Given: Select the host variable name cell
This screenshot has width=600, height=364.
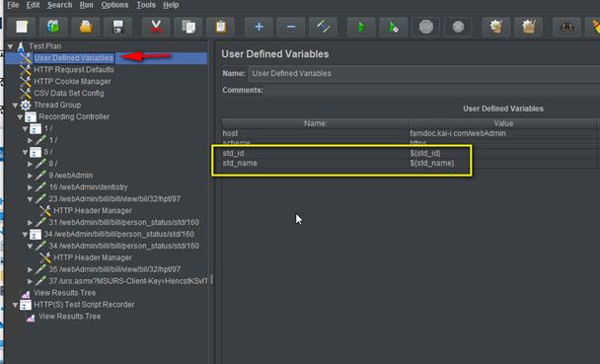Looking at the screenshot, I should 316,133.
